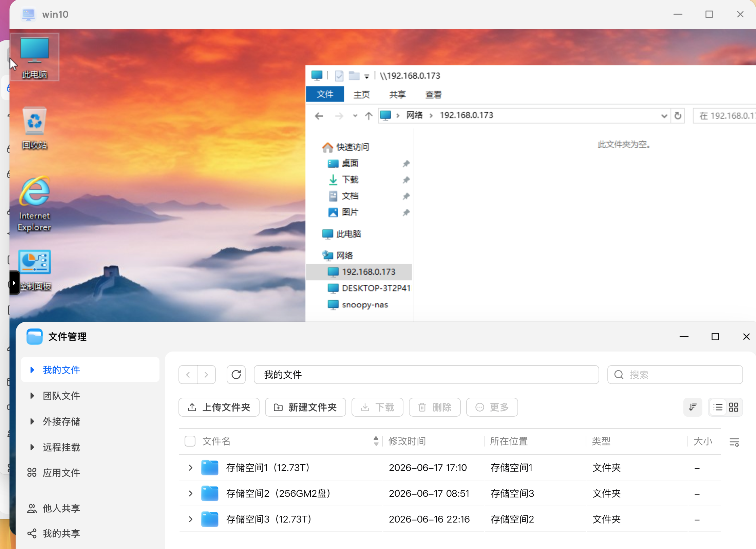Image resolution: width=756 pixels, height=549 pixels.
Task: Click the 删除 button
Action: coord(435,407)
